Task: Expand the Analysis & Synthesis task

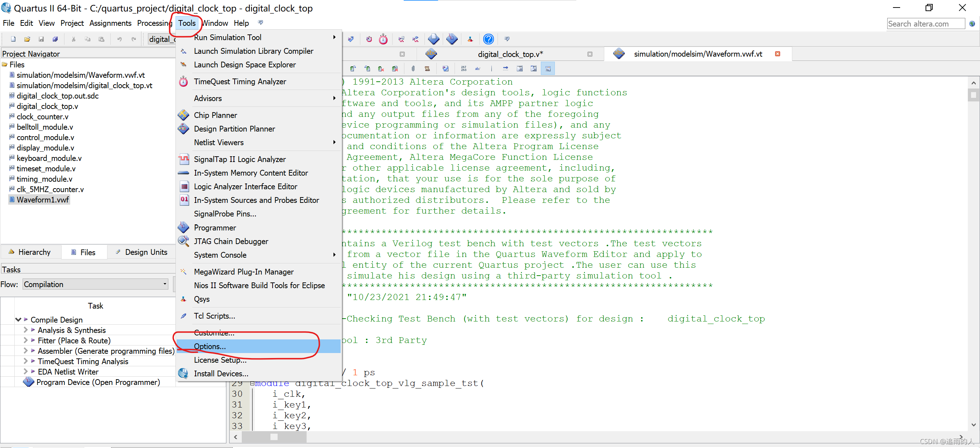Action: (x=25, y=330)
